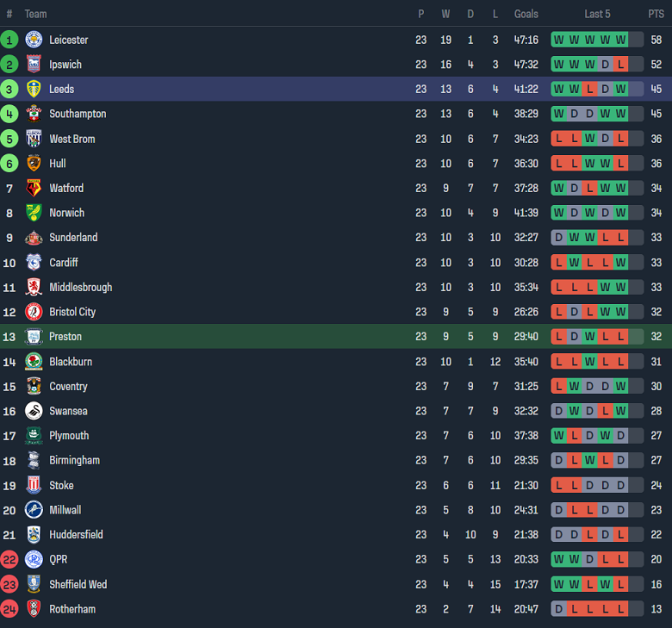
Task: Select the West Brom table row name
Action: [x=72, y=139]
